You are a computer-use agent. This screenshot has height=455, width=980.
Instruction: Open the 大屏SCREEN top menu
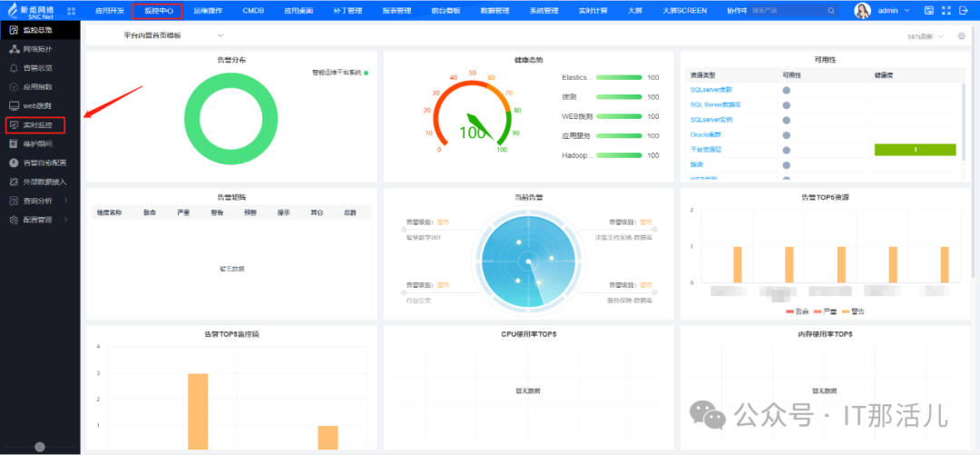coord(684,11)
